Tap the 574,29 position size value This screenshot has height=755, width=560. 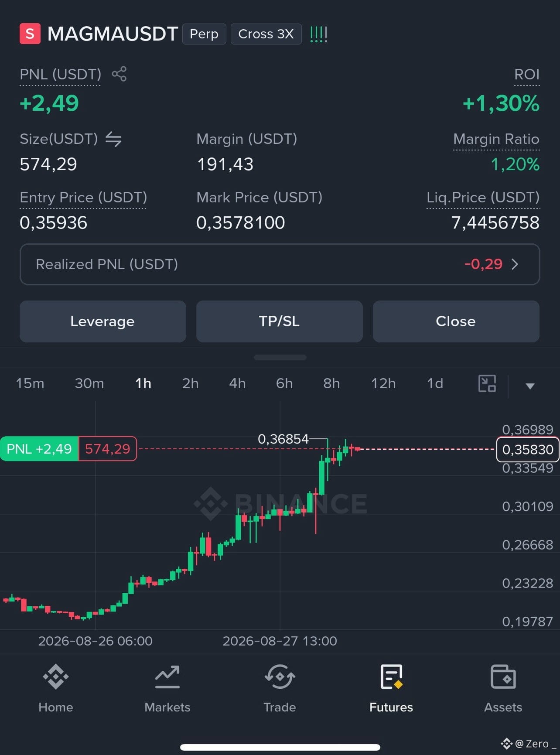[48, 164]
